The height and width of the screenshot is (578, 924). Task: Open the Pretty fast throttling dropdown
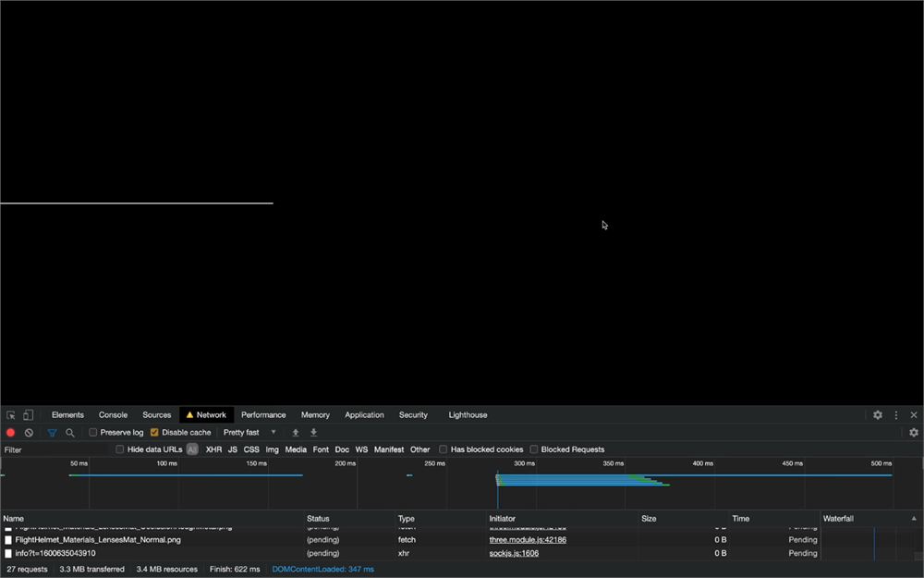click(x=249, y=432)
